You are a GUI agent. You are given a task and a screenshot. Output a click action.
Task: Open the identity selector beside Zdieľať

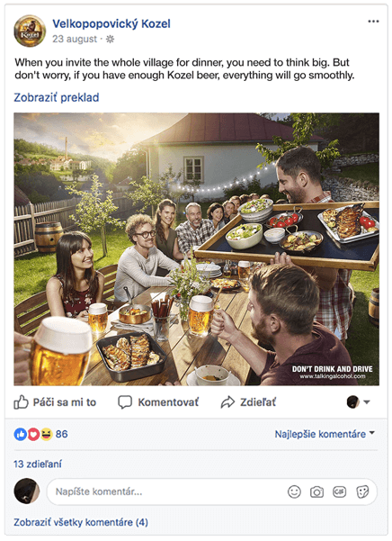(x=358, y=402)
